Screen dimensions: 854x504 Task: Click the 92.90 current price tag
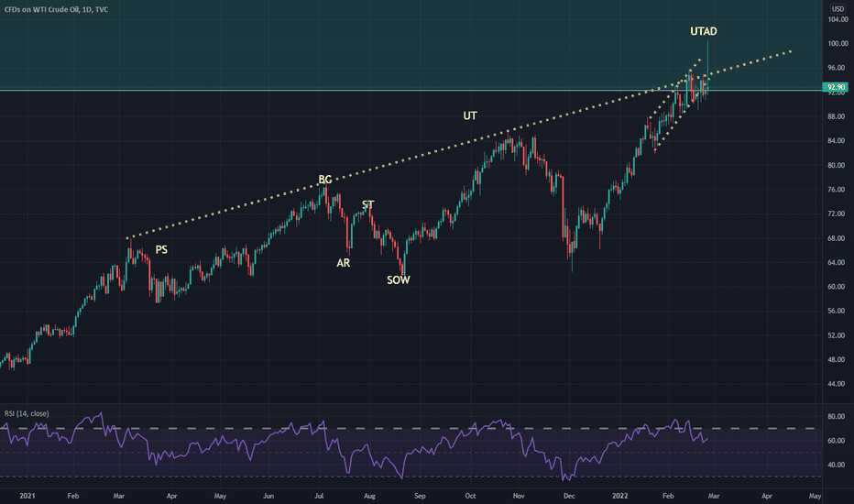(x=836, y=87)
